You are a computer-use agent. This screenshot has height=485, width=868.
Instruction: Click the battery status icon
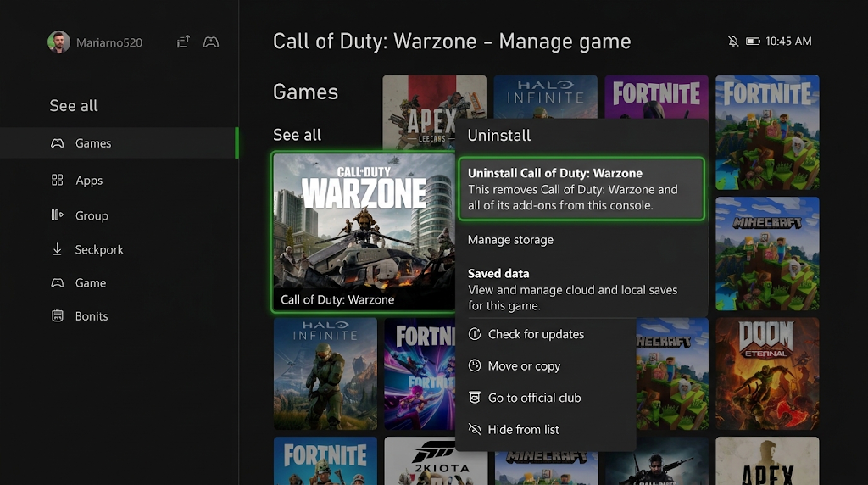click(x=753, y=41)
